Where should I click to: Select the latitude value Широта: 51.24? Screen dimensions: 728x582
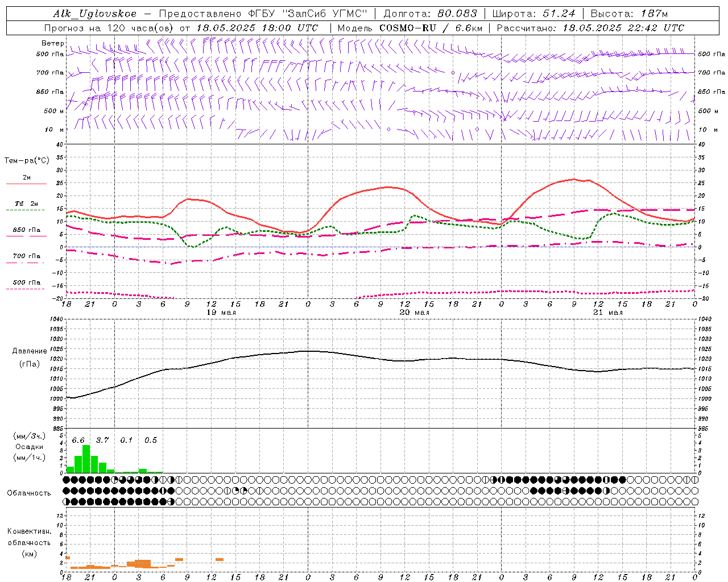(x=534, y=14)
